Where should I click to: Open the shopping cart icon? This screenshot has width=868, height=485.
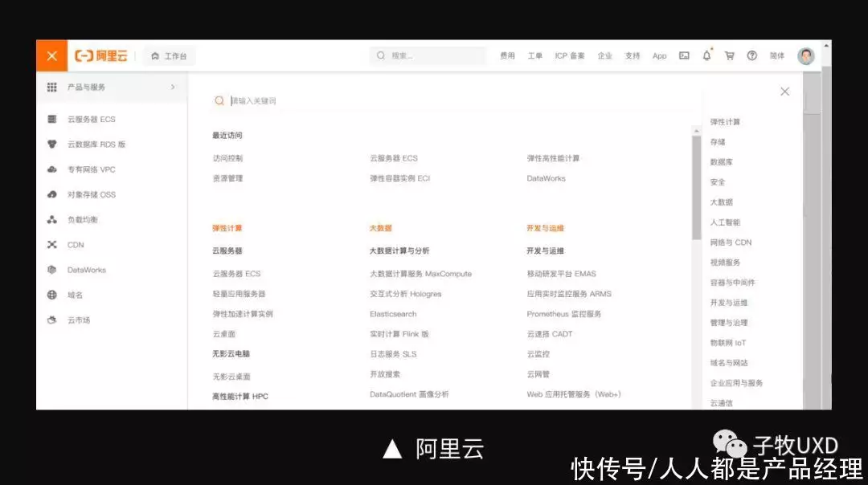(x=729, y=55)
